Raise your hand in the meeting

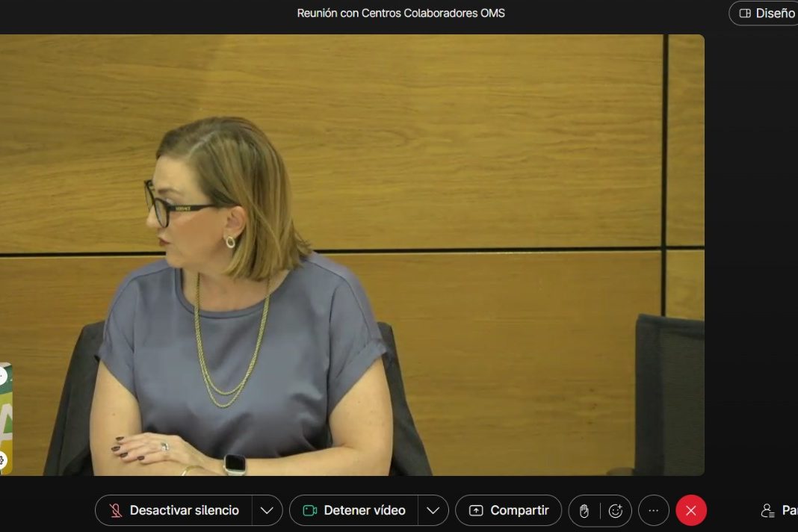tap(584, 510)
